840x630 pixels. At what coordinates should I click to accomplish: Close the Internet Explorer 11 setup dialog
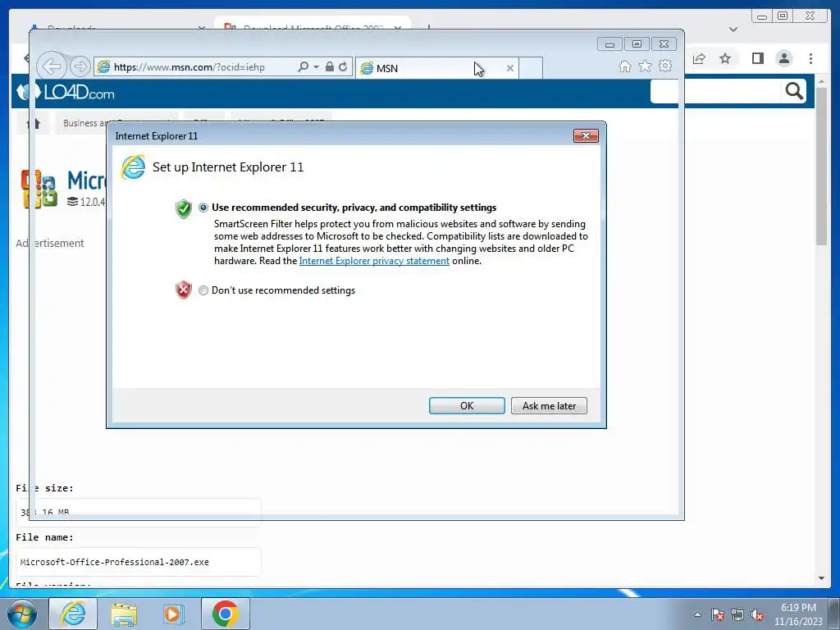point(586,136)
